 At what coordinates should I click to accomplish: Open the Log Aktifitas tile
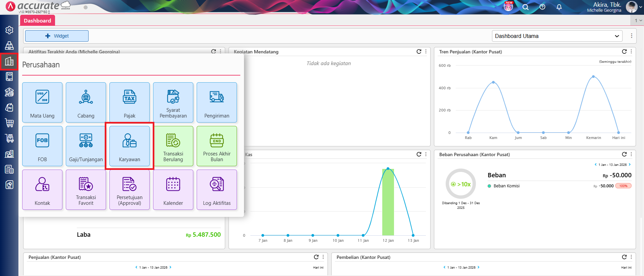[x=217, y=190]
